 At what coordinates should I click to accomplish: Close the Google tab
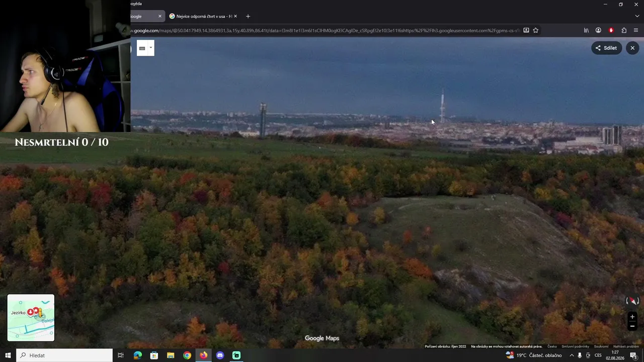click(160, 16)
